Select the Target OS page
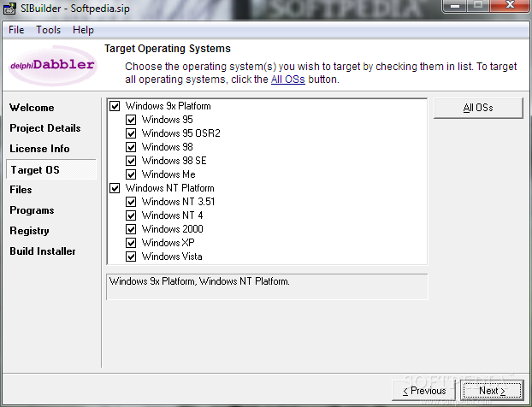 coord(51,169)
